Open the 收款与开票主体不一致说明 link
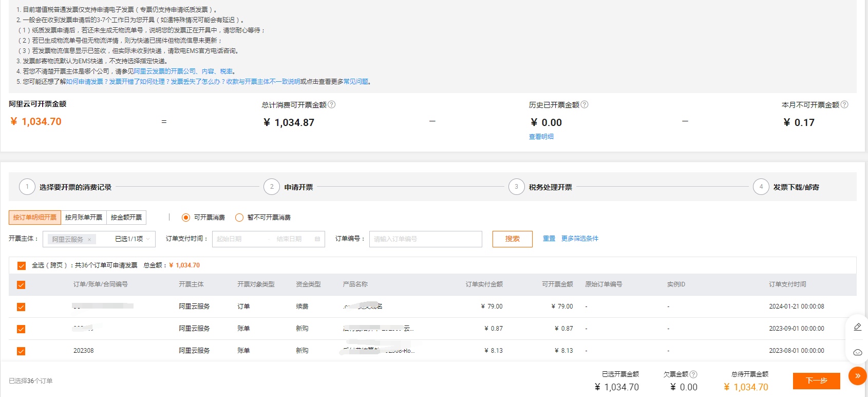This screenshot has width=868, height=397. point(263,82)
